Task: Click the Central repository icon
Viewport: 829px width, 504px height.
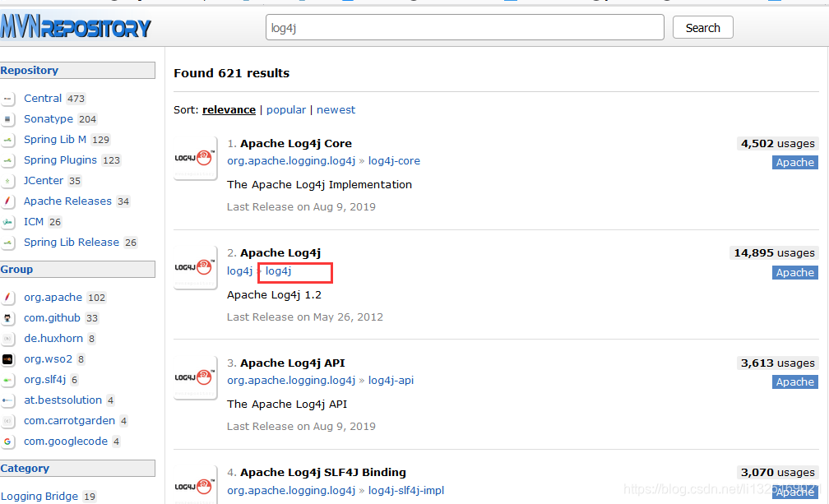Action: coord(9,98)
